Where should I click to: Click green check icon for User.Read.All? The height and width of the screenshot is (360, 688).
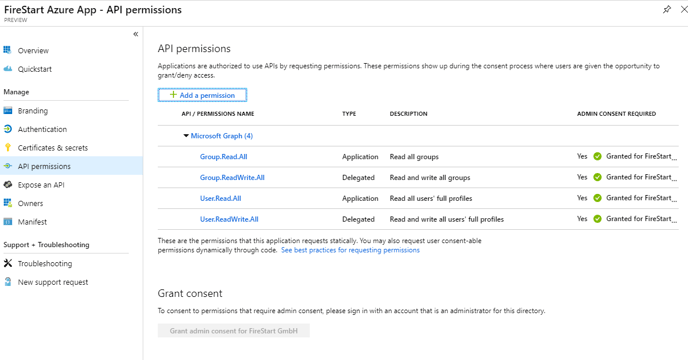pyautogui.click(x=597, y=198)
